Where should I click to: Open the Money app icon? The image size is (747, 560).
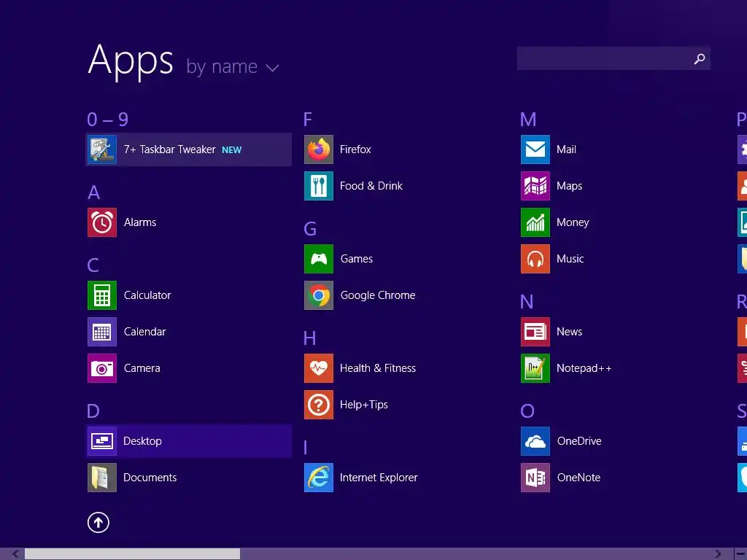[535, 222]
